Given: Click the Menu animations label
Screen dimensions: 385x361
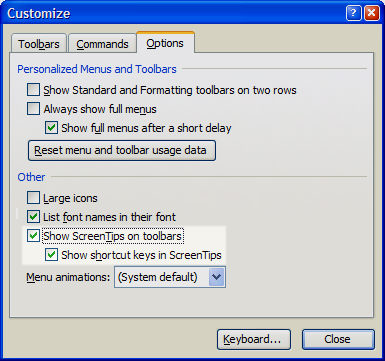Looking at the screenshot, I should click(68, 277).
